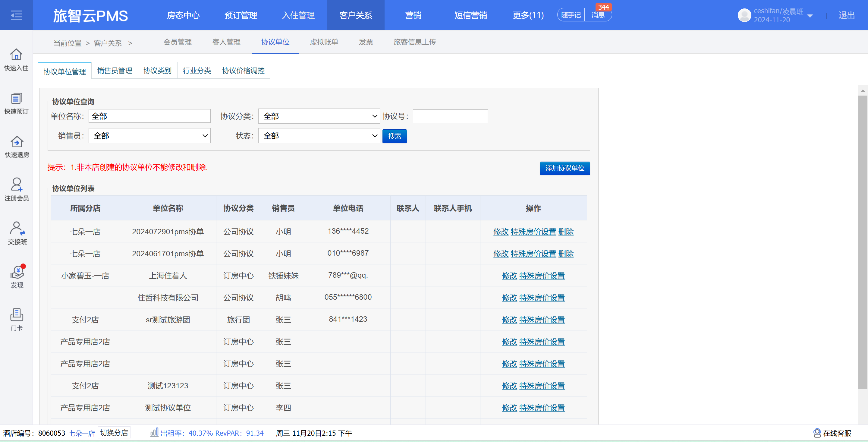Click 删除 for 2024072901pms协单
The image size is (868, 442).
[565, 232]
